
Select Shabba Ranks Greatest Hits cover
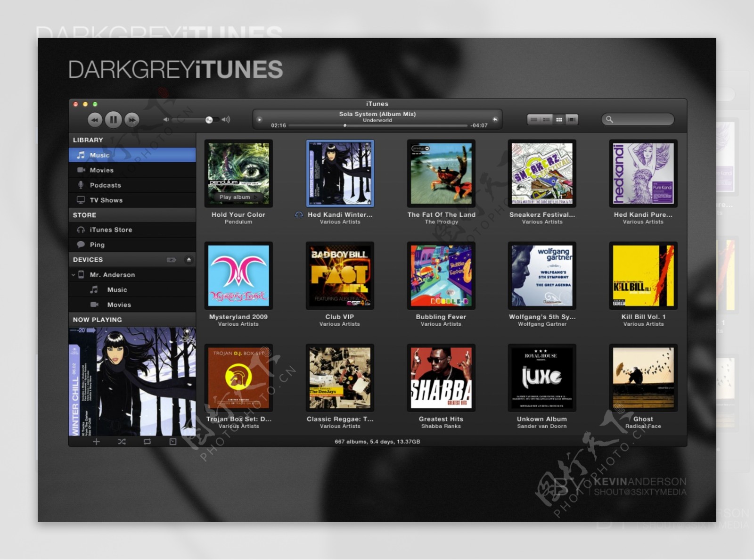pos(441,378)
